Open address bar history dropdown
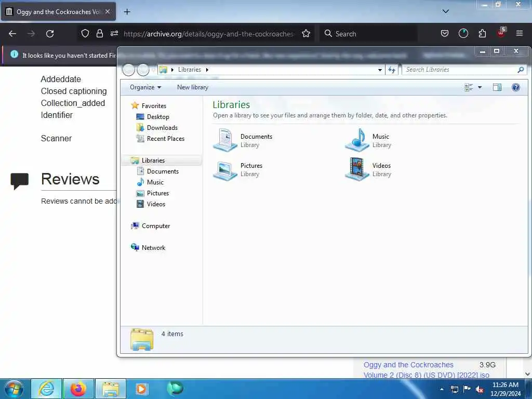This screenshot has width=532, height=399. pos(380,70)
